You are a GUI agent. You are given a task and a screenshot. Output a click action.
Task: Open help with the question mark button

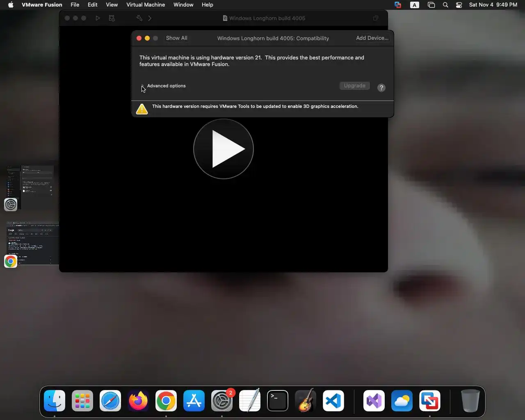381,88
